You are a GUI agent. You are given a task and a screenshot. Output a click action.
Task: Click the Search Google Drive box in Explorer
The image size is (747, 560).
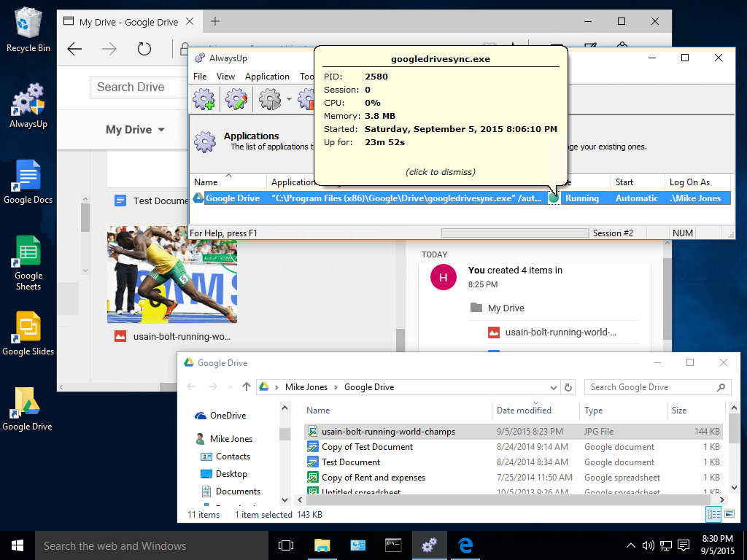pos(658,387)
